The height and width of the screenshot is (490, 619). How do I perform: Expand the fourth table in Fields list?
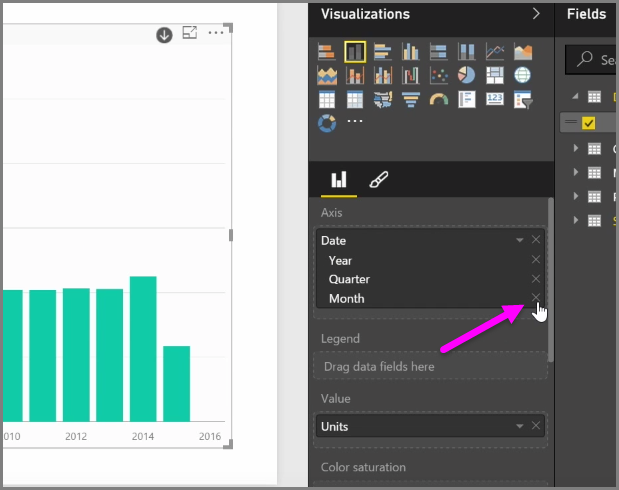[x=576, y=196]
